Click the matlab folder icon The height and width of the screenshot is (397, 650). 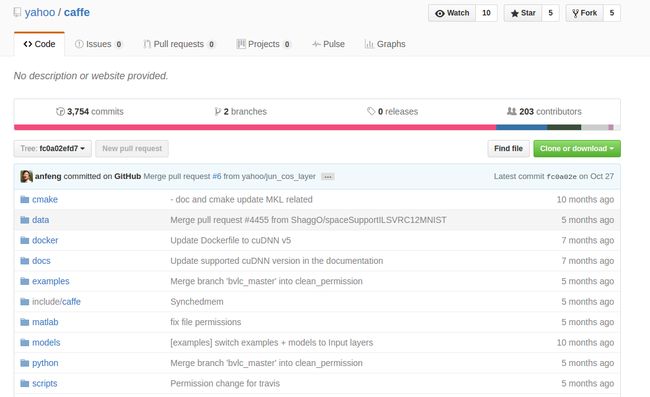[x=25, y=322]
